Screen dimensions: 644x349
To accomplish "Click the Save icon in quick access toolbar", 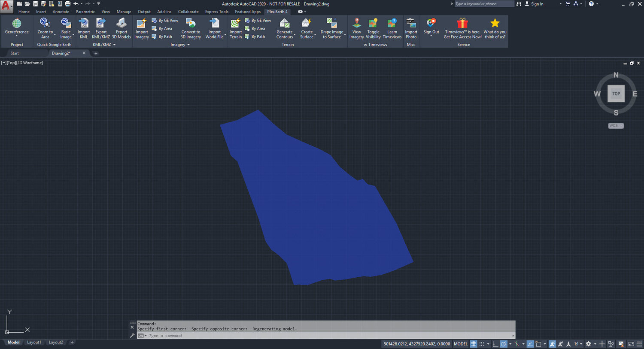I will [x=36, y=4].
